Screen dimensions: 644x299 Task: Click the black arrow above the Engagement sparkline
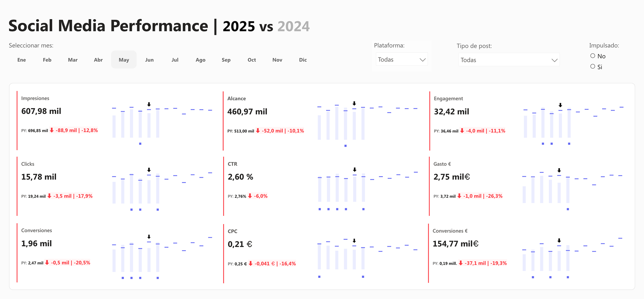(x=561, y=105)
